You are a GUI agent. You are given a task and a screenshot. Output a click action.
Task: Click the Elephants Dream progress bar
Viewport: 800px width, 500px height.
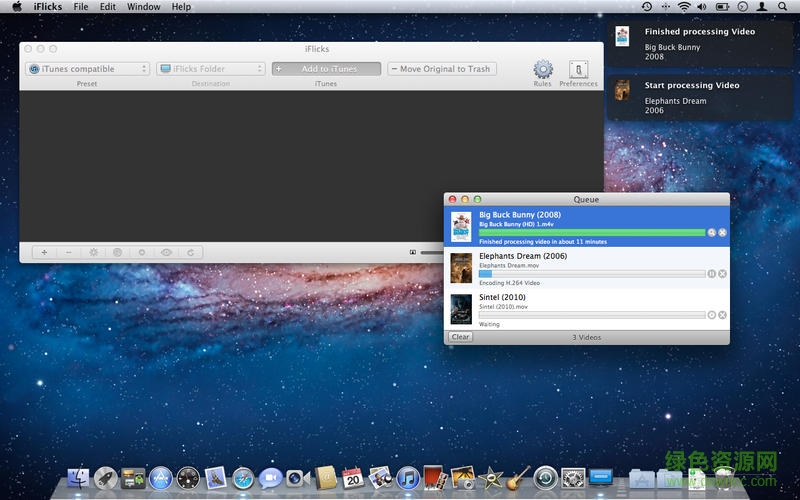(591, 273)
